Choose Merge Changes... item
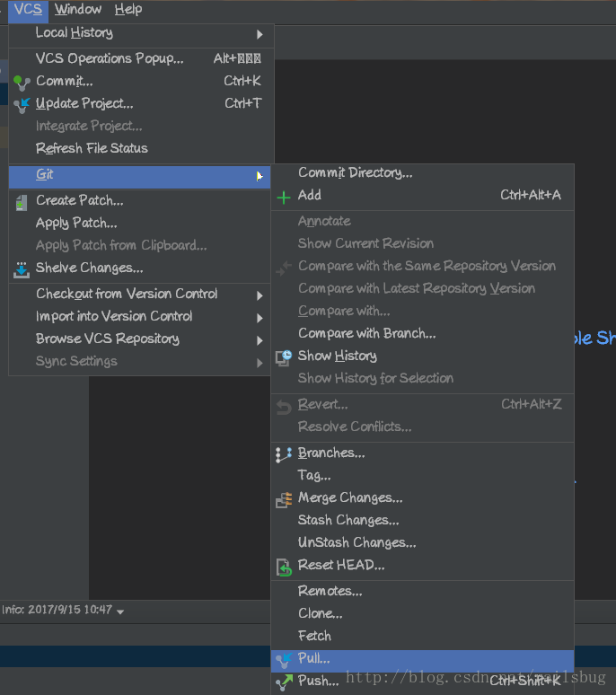616x695 pixels. (x=423, y=497)
